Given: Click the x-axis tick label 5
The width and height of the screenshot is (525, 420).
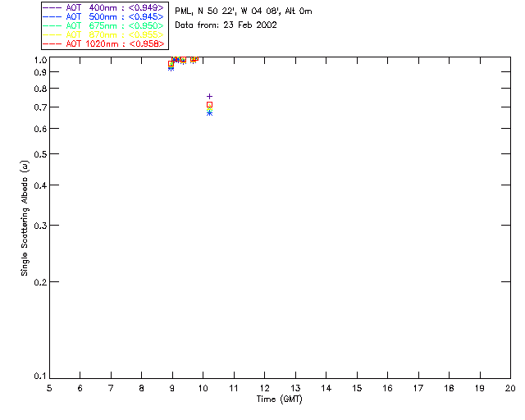Looking at the screenshot, I should (49, 388).
